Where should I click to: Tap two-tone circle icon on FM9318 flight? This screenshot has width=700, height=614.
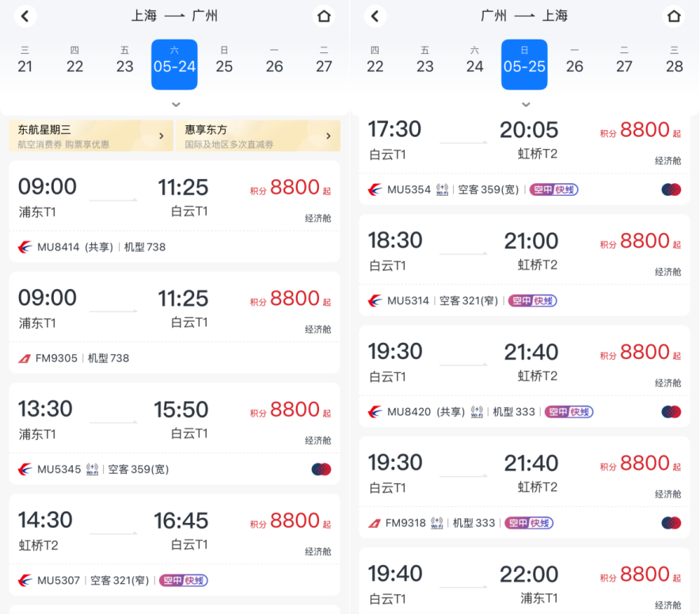[671, 523]
